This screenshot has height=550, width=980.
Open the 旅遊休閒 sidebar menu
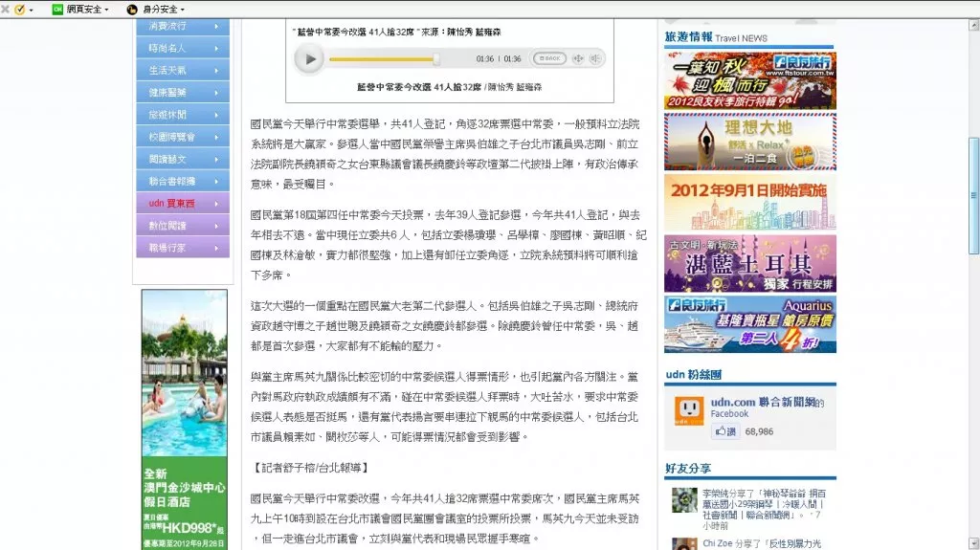point(183,115)
